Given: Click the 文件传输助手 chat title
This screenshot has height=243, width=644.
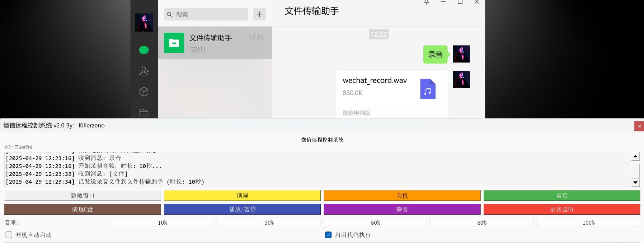Looking at the screenshot, I should tap(312, 11).
